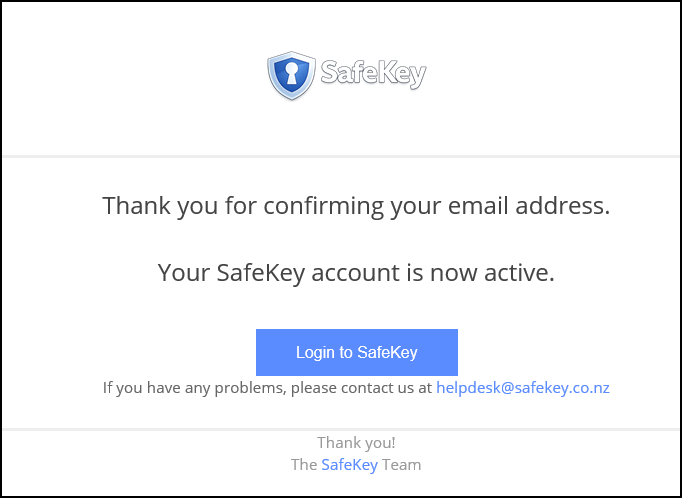682x498 pixels.
Task: Click the word 'Team' in the footer
Action: pyautogui.click(x=402, y=464)
